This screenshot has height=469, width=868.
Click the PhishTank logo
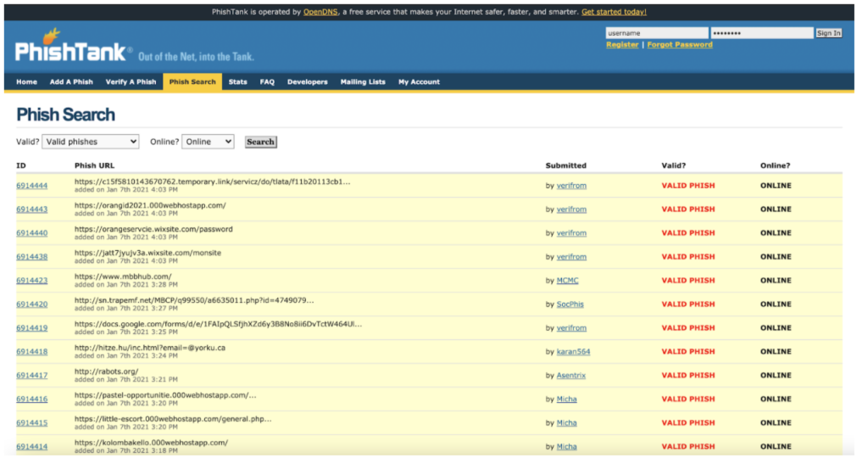75,46
